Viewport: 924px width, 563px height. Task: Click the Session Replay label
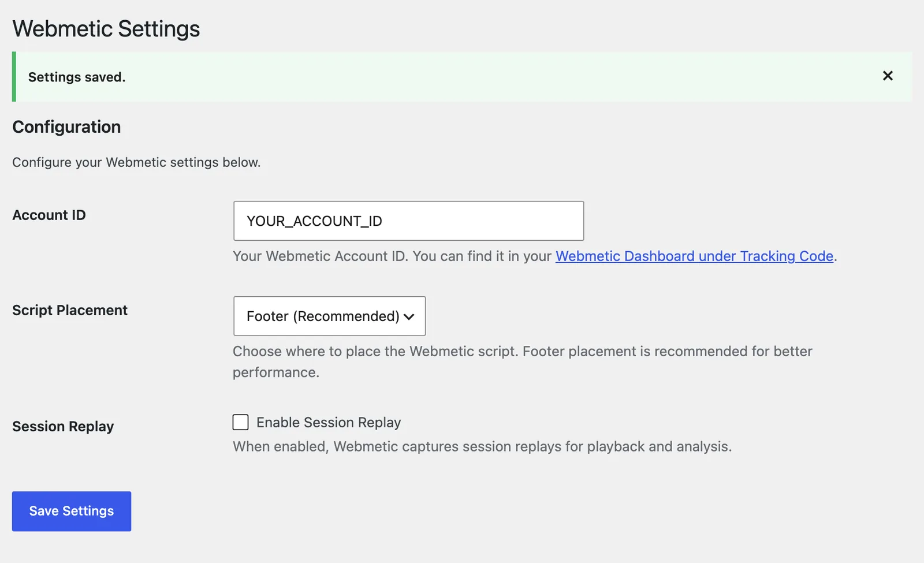click(x=63, y=426)
